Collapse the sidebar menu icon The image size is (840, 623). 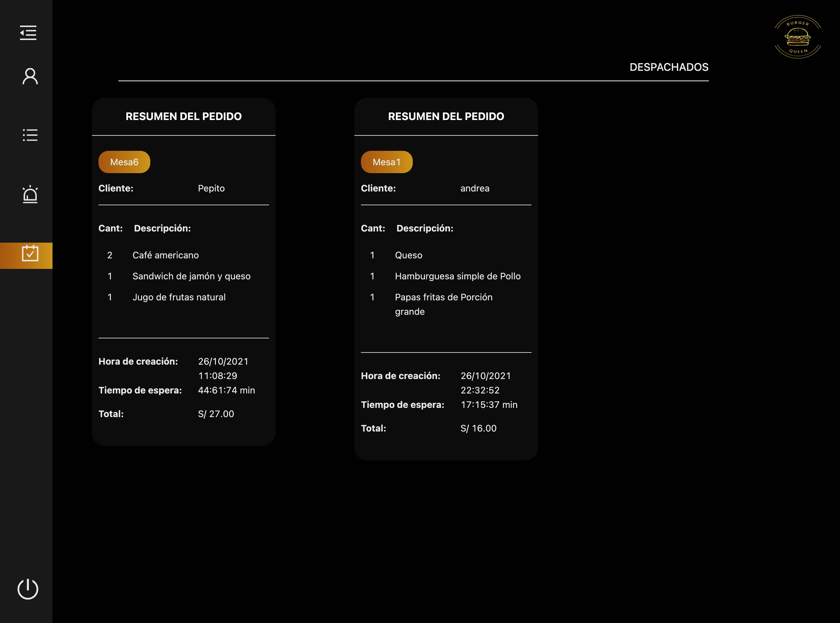click(28, 33)
